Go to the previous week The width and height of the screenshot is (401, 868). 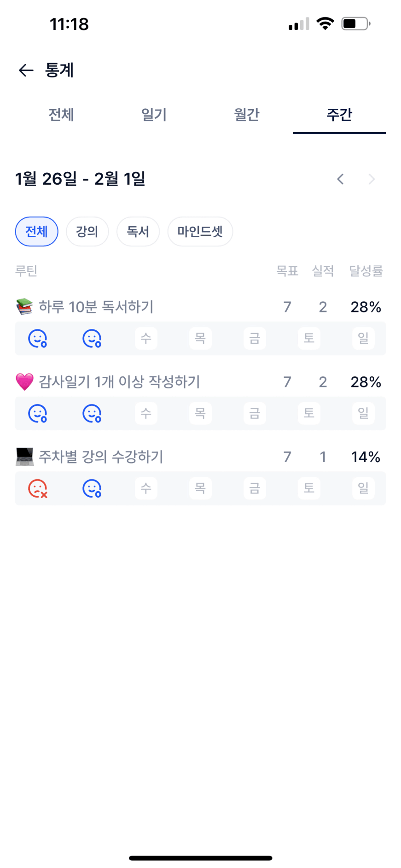pos(340,179)
